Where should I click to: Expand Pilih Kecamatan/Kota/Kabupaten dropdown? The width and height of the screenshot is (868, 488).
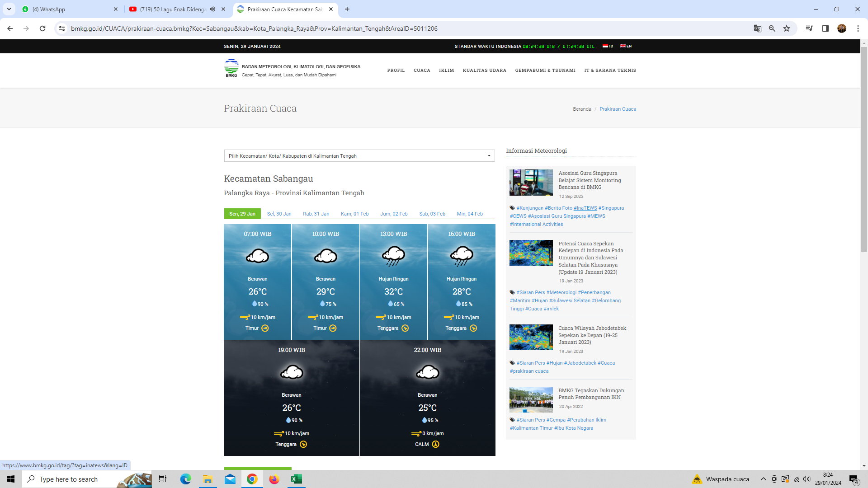pos(359,156)
